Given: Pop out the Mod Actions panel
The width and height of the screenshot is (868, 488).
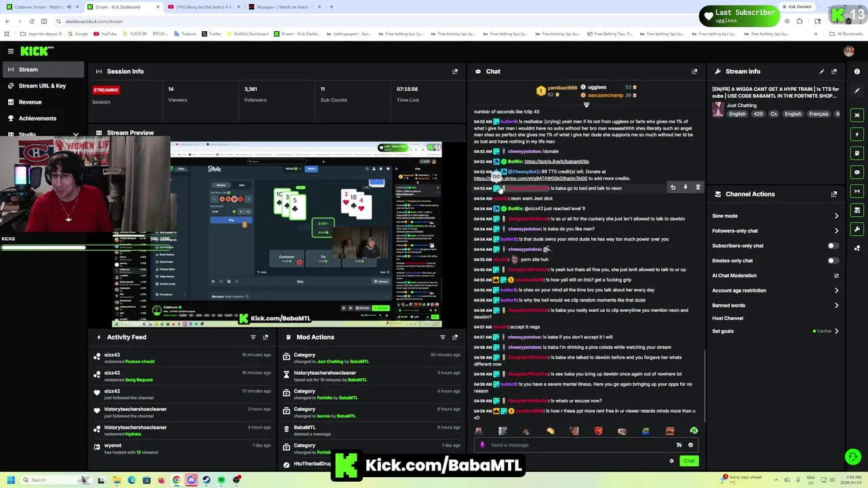Looking at the screenshot, I should tap(455, 337).
